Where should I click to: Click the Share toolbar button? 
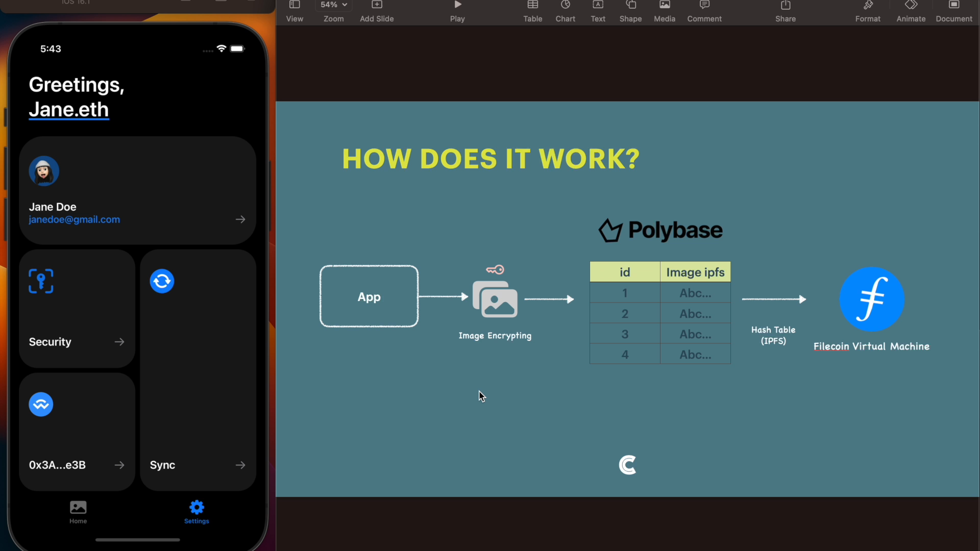click(786, 11)
